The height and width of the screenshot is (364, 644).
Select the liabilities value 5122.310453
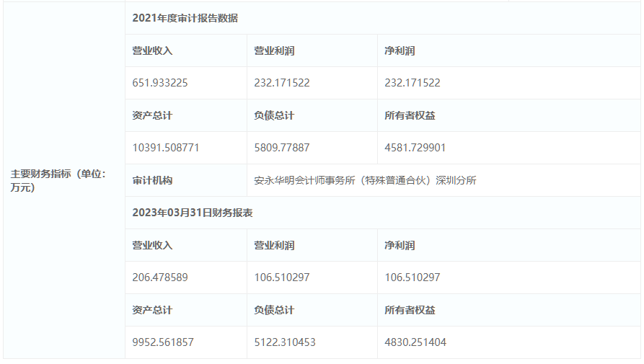[285, 342]
